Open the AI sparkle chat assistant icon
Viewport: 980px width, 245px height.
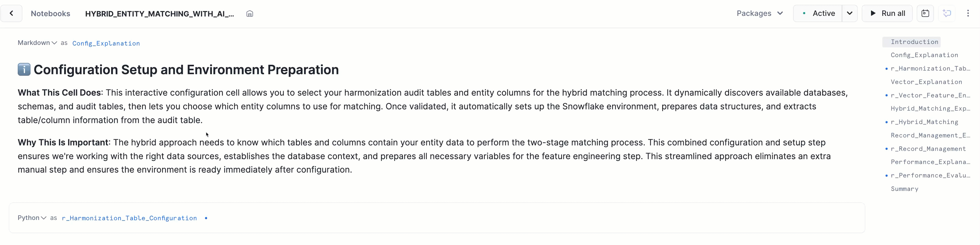(947, 13)
